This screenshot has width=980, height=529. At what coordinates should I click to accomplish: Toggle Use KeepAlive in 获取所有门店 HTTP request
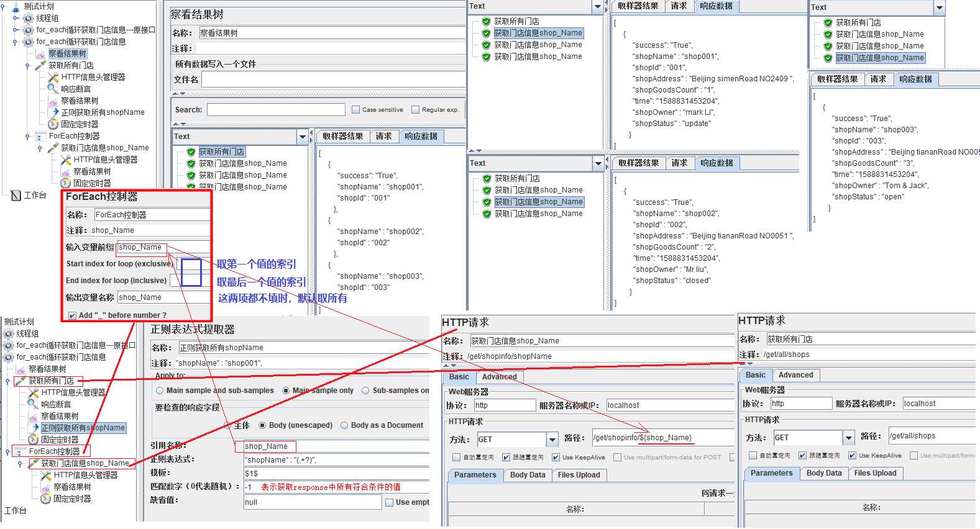coord(852,456)
